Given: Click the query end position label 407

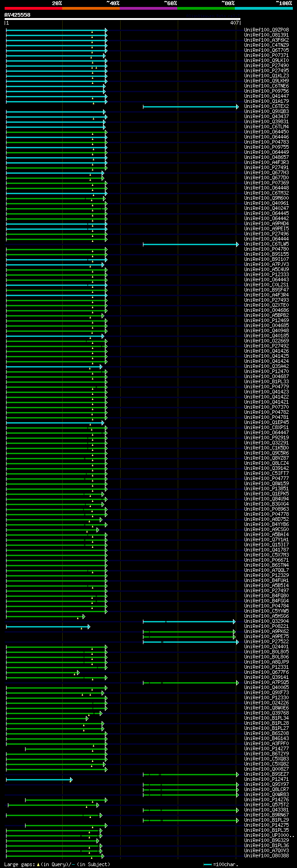Looking at the screenshot, I should pos(234,23).
